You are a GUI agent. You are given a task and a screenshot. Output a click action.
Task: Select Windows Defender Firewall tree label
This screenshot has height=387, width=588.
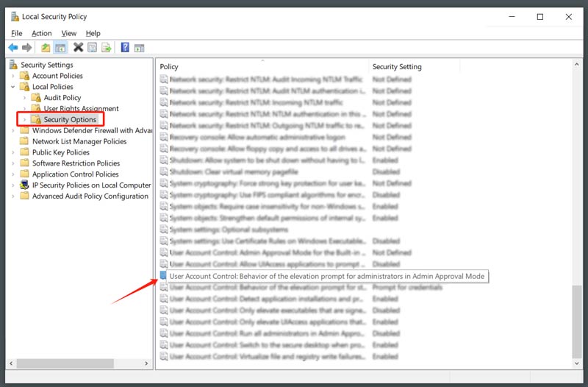(x=93, y=131)
